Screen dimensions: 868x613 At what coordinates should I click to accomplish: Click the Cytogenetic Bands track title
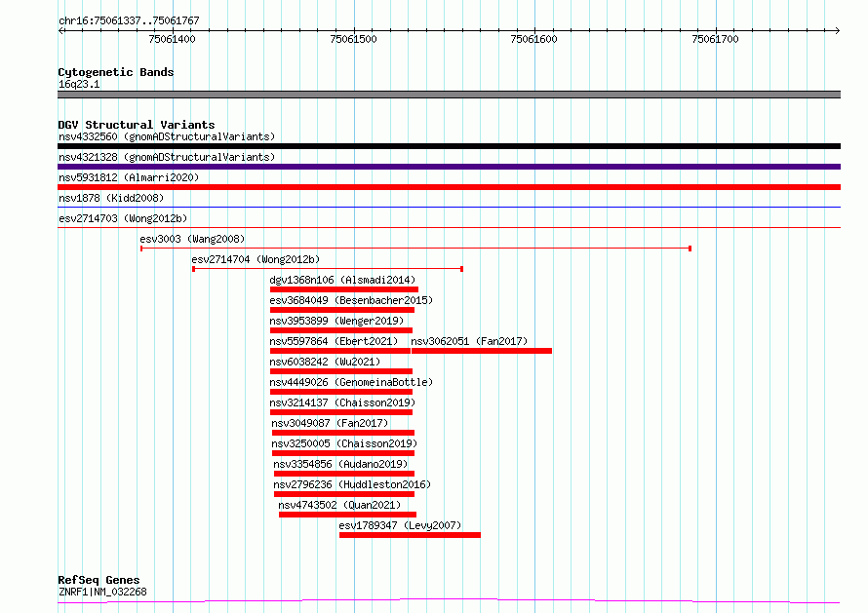[x=116, y=72]
